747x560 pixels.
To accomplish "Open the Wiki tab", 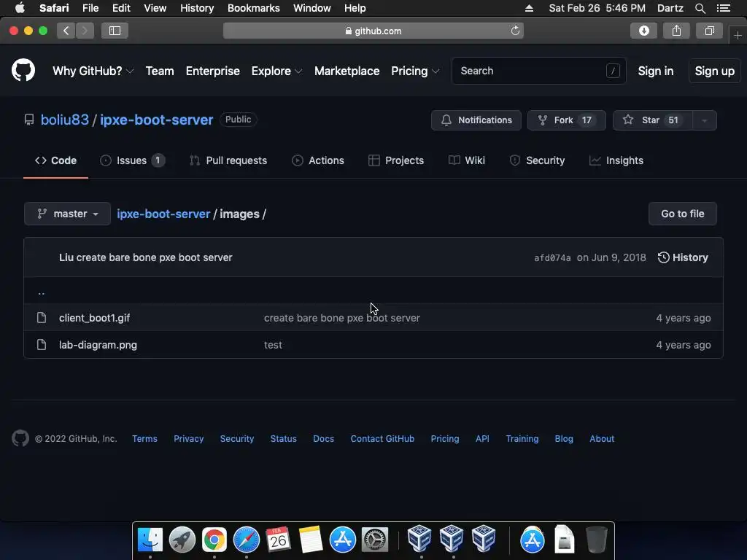I will coord(467,160).
